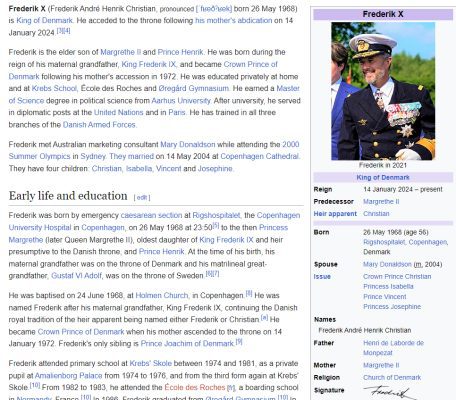Image resolution: width=456 pixels, height=400 pixels.
Task: Open the Copenhagen Cathedral link
Action: (x=259, y=156)
